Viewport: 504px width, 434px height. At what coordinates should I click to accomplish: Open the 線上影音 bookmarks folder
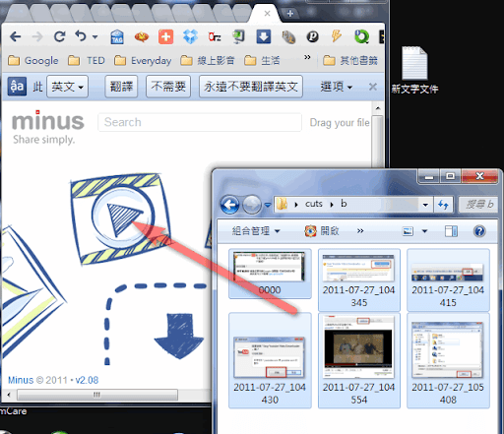[x=208, y=61]
